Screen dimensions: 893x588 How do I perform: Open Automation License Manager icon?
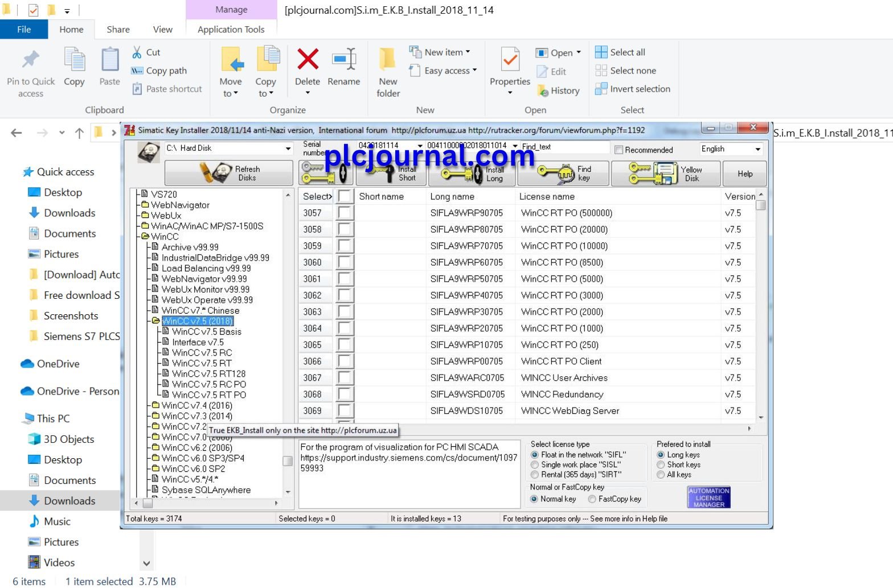tap(708, 497)
